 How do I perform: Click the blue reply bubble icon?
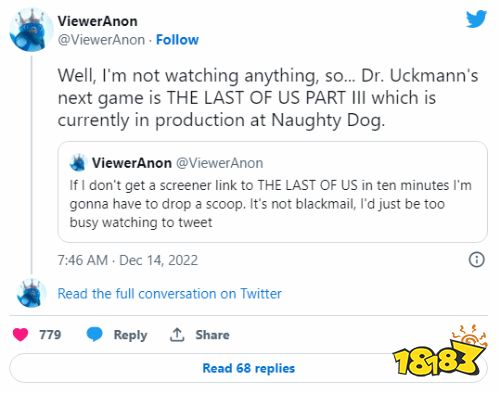point(94,334)
